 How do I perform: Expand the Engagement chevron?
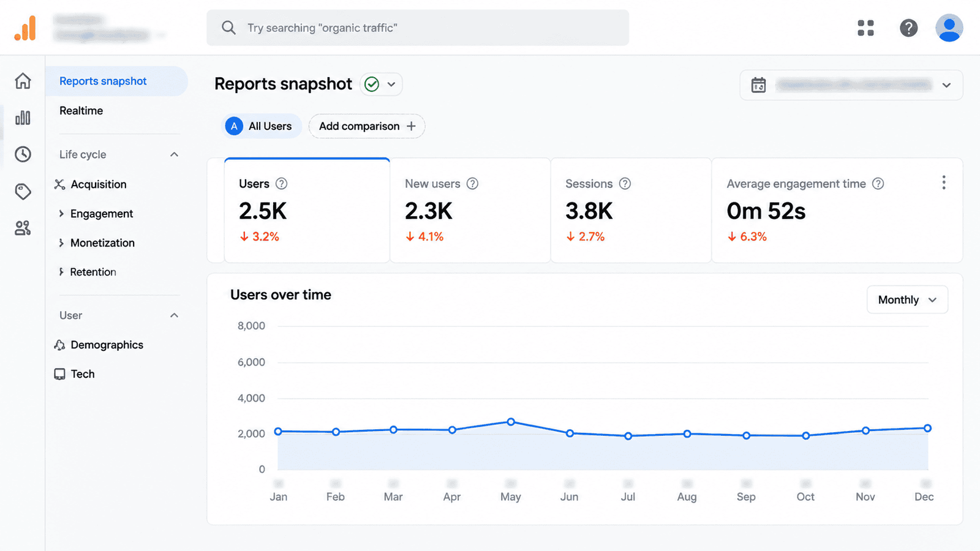pyautogui.click(x=61, y=214)
